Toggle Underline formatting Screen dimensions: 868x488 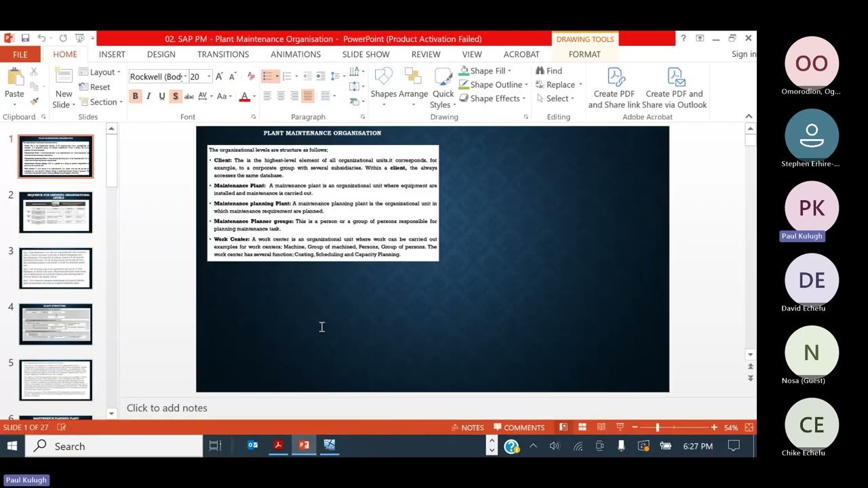(x=162, y=96)
